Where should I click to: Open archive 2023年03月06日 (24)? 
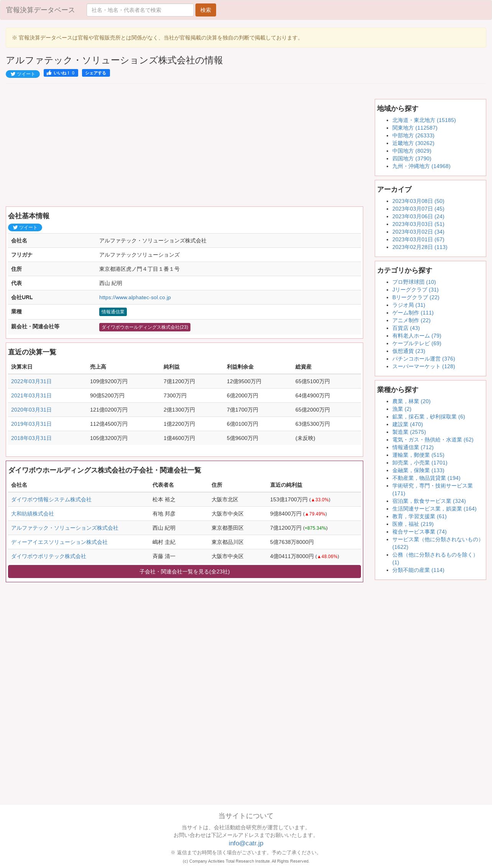point(418,216)
